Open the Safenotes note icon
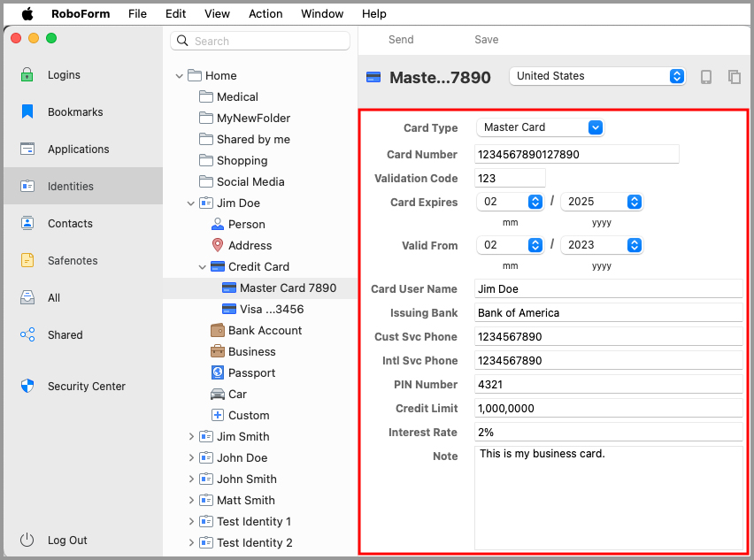 tap(27, 260)
